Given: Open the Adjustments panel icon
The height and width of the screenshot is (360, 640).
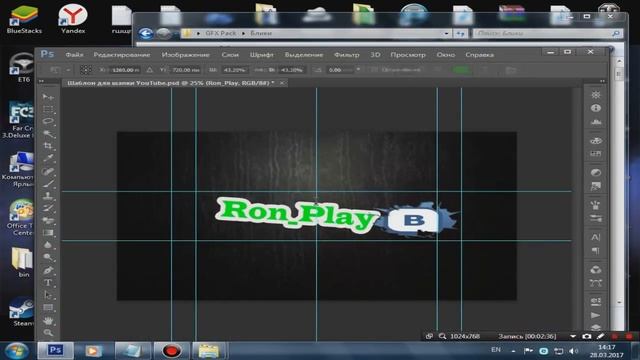Looking at the screenshot, I should pos(596,172).
